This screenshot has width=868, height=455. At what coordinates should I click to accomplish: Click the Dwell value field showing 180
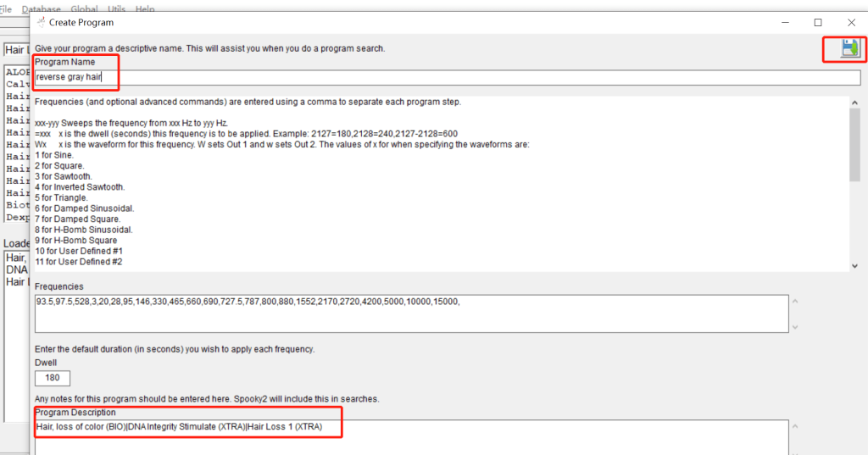pos(53,378)
